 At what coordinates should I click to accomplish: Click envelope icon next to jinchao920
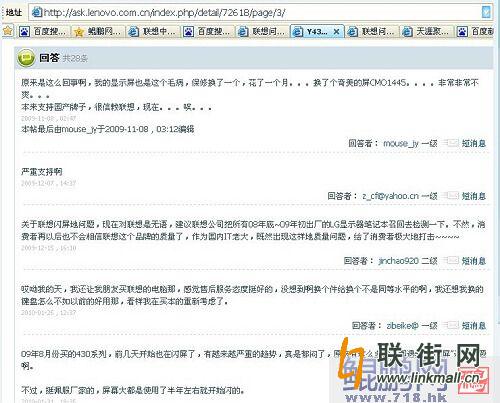point(451,260)
